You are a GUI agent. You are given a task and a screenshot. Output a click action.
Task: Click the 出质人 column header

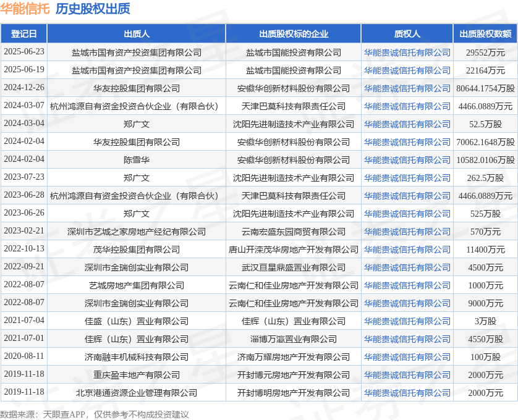(x=137, y=34)
